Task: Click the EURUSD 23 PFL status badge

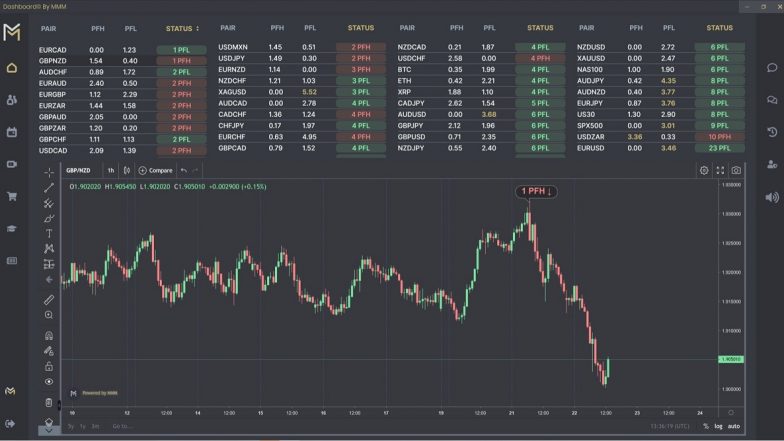Action: (720, 148)
